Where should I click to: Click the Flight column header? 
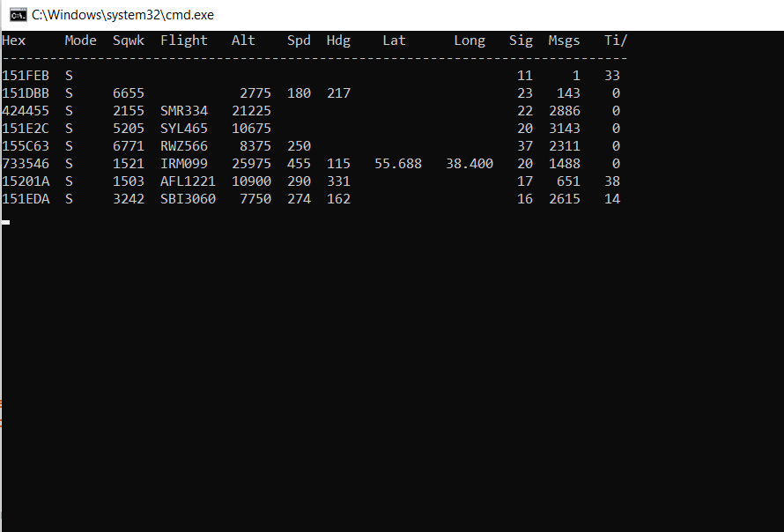184,41
